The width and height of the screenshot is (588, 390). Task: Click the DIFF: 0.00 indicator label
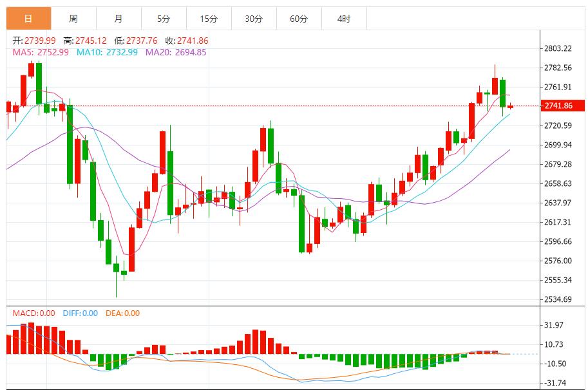click(81, 313)
